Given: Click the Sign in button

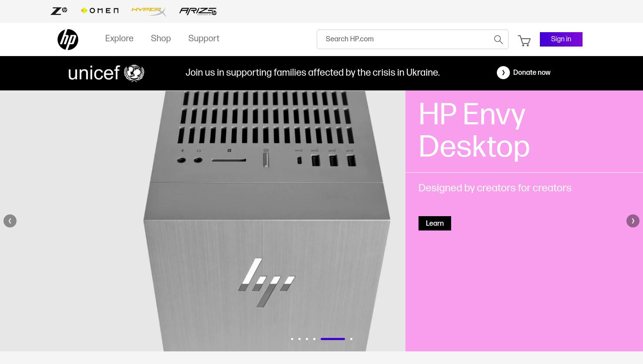Looking at the screenshot, I should pyautogui.click(x=561, y=39).
